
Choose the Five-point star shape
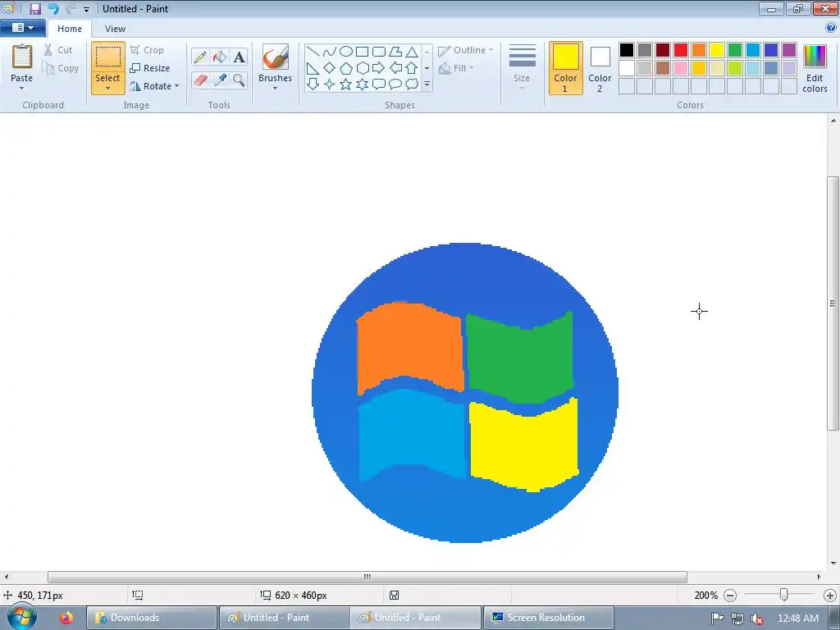346,84
